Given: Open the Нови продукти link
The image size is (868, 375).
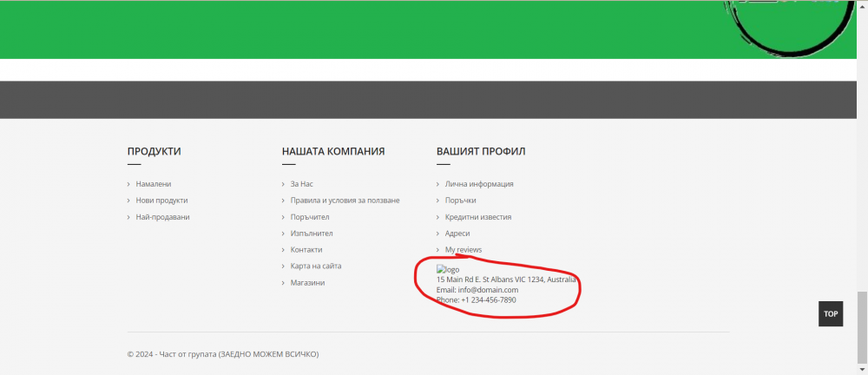Looking at the screenshot, I should [161, 201].
